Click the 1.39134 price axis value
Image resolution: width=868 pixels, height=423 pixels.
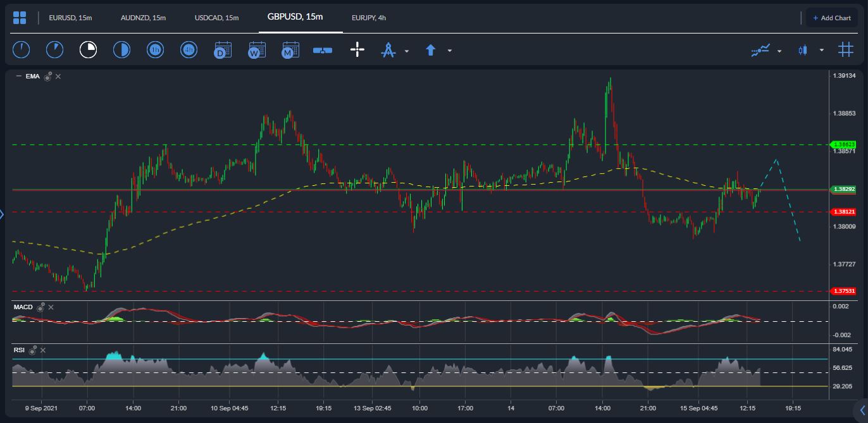pos(845,76)
